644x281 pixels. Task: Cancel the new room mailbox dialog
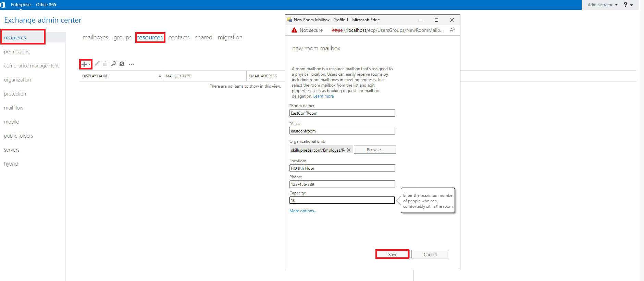tap(430, 254)
